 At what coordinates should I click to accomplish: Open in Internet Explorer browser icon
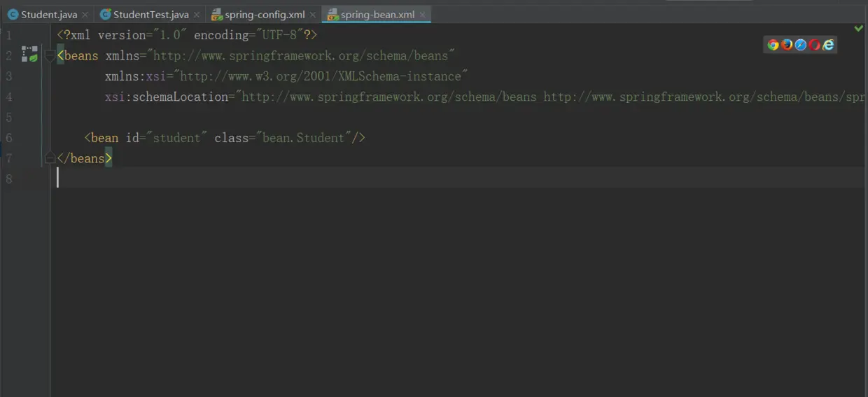(829, 45)
